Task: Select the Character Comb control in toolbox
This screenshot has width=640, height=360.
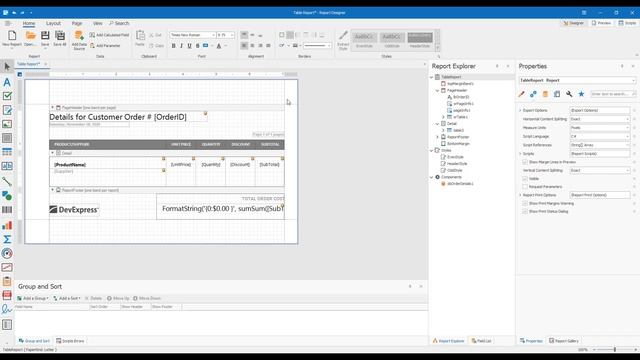Action: click(x=7, y=166)
